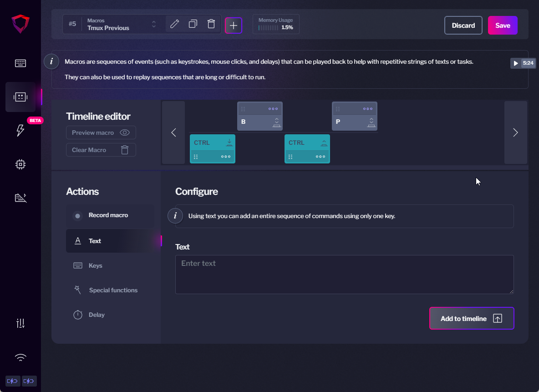Open the macros editor sidebar icon
The height and width of the screenshot is (392, 539).
tap(20, 97)
